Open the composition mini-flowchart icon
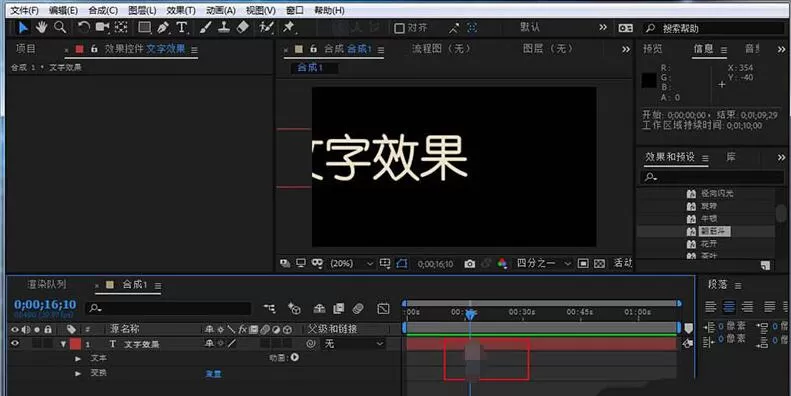Screen dimensions: 791x396 click(x=269, y=308)
